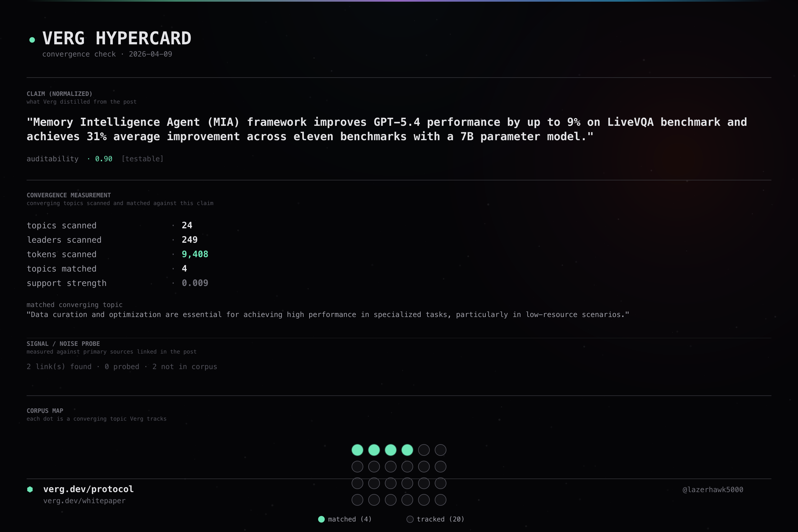This screenshot has width=798, height=532.
Task: Open the verg.dev/whitepaper link
Action: [84, 501]
